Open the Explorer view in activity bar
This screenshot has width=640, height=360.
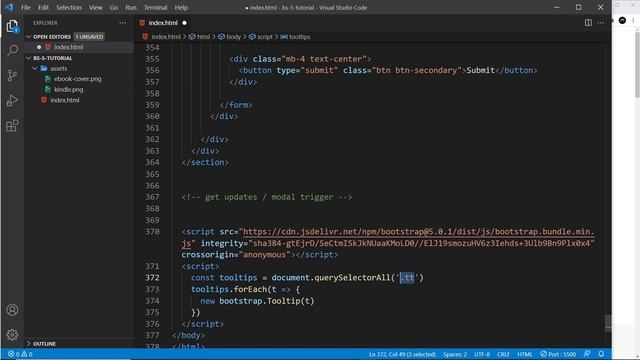(x=12, y=27)
